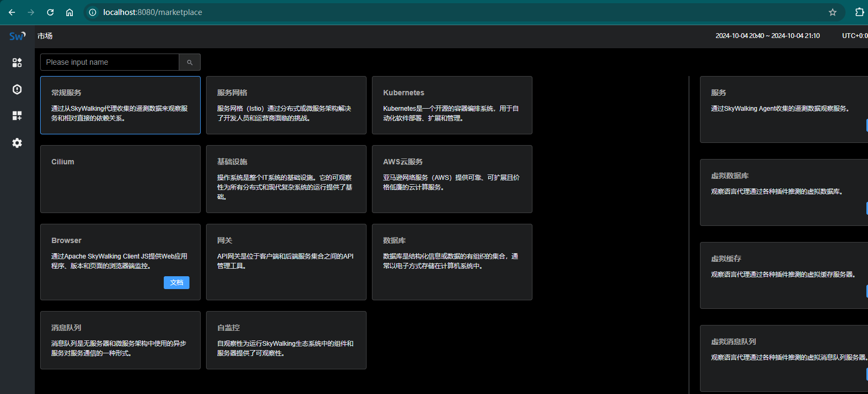Open the browser extensions puzzle icon
The height and width of the screenshot is (394, 868).
click(x=859, y=12)
